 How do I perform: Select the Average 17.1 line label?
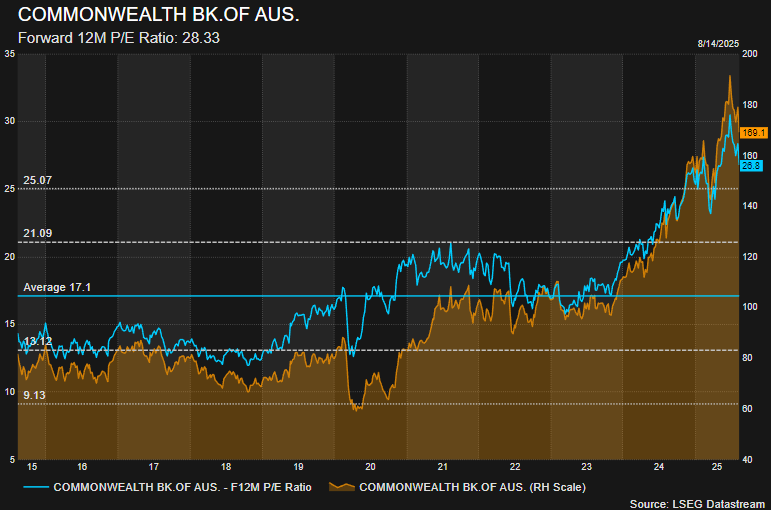pos(56,287)
